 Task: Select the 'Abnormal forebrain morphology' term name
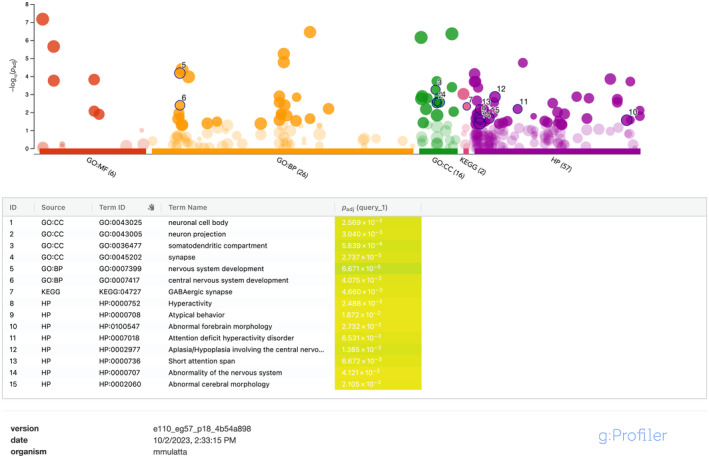point(220,326)
